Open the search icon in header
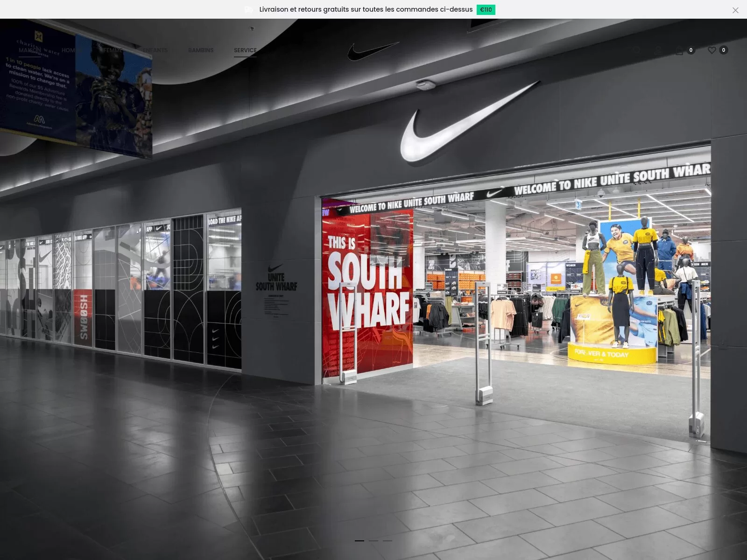The height and width of the screenshot is (560, 747). tap(637, 50)
